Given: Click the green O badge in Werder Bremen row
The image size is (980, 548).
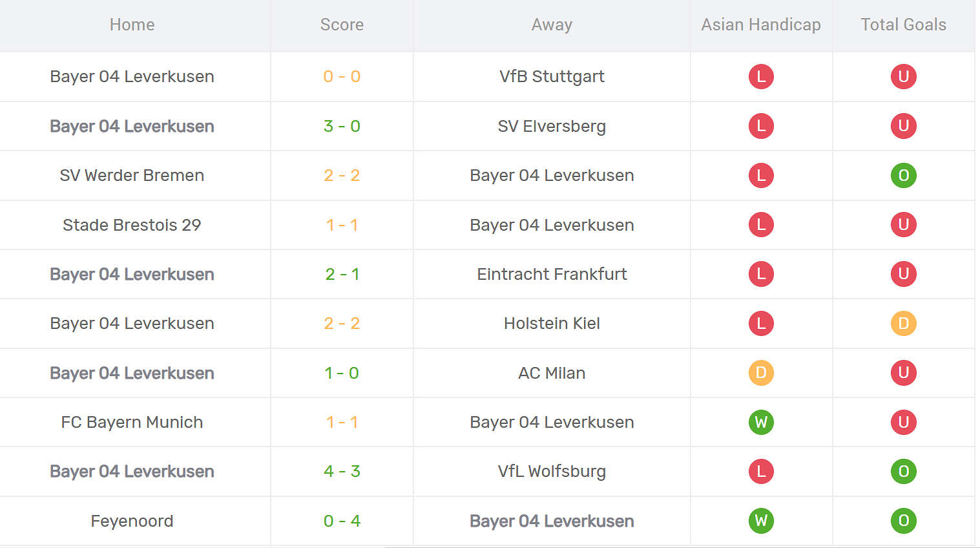Looking at the screenshot, I should (x=903, y=175).
